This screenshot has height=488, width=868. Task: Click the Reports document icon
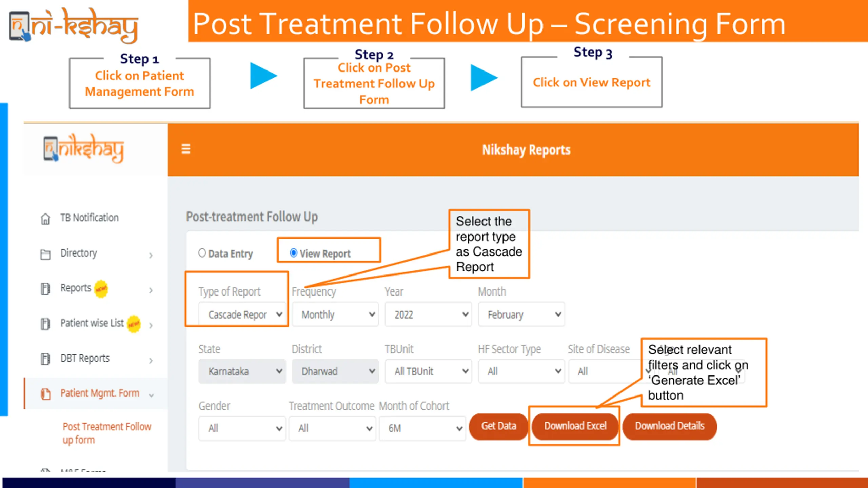pos(45,289)
